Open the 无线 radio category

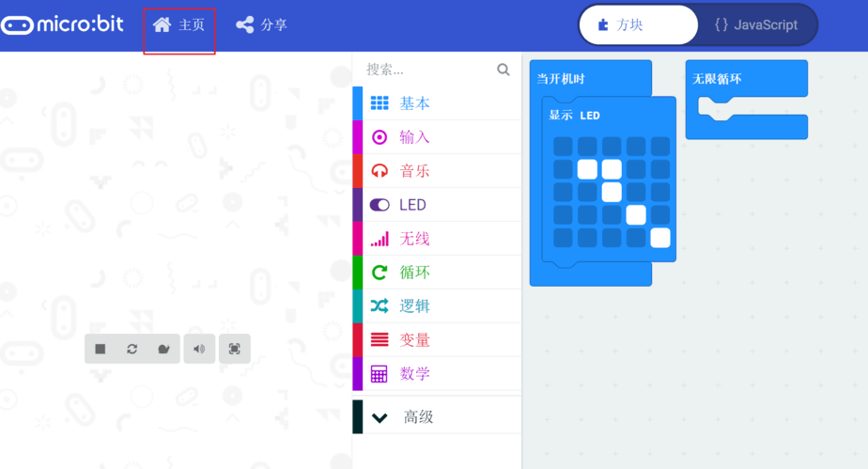pyautogui.click(x=437, y=239)
